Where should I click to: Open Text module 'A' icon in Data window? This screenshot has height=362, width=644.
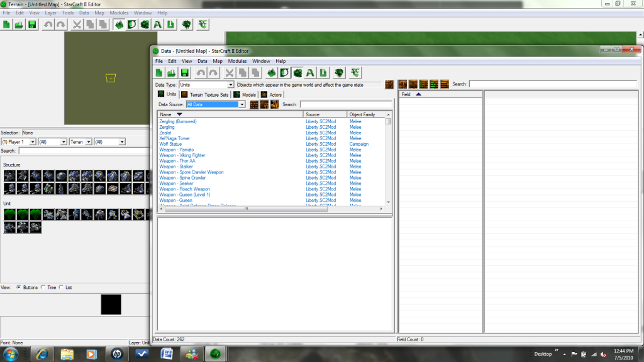tap(311, 73)
